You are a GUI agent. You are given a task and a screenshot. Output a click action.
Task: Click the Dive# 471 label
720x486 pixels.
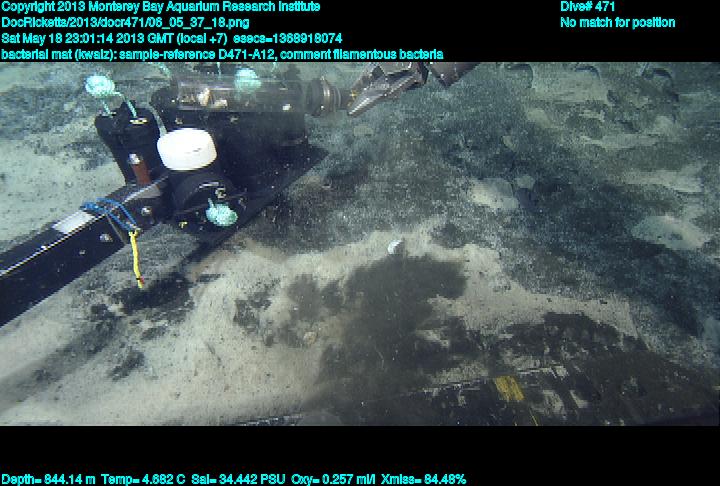click(588, 7)
